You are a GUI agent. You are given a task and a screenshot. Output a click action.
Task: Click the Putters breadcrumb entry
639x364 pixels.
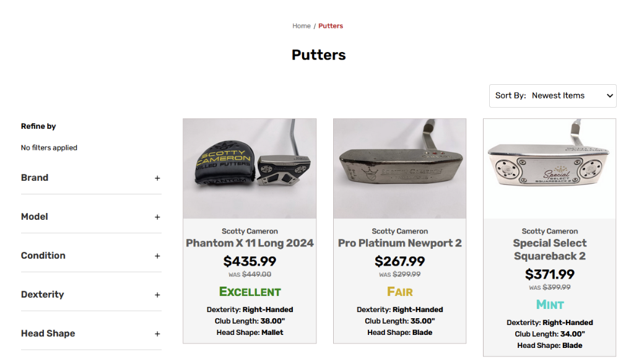[x=331, y=25]
